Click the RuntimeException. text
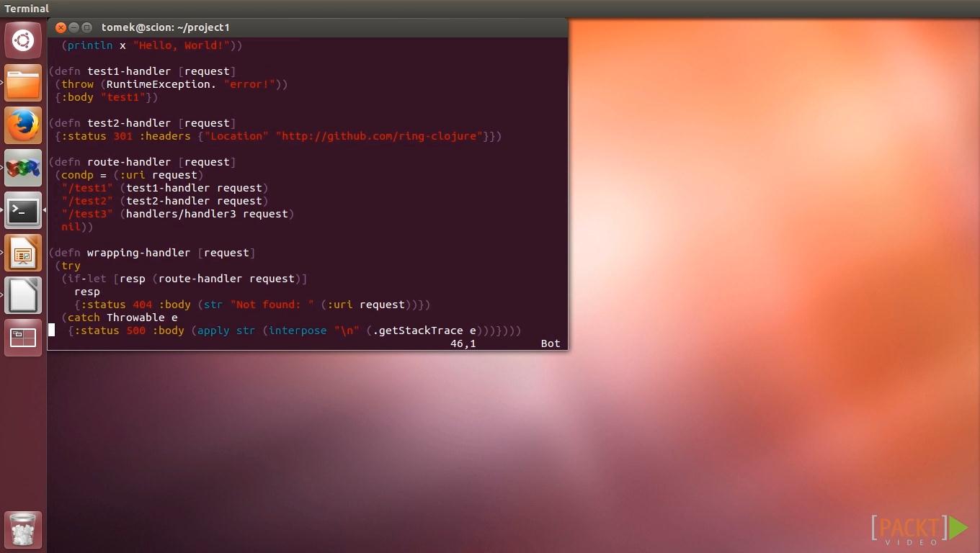Viewport: 980px width, 553px height. click(x=161, y=84)
